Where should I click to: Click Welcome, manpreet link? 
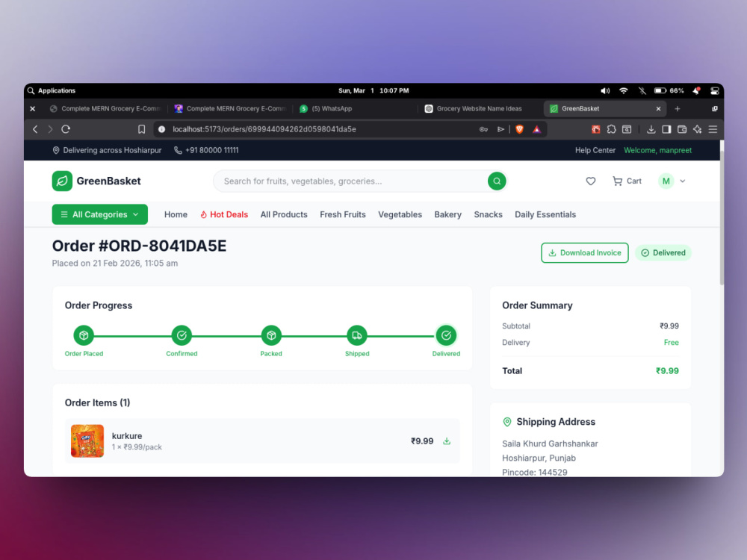[658, 150]
